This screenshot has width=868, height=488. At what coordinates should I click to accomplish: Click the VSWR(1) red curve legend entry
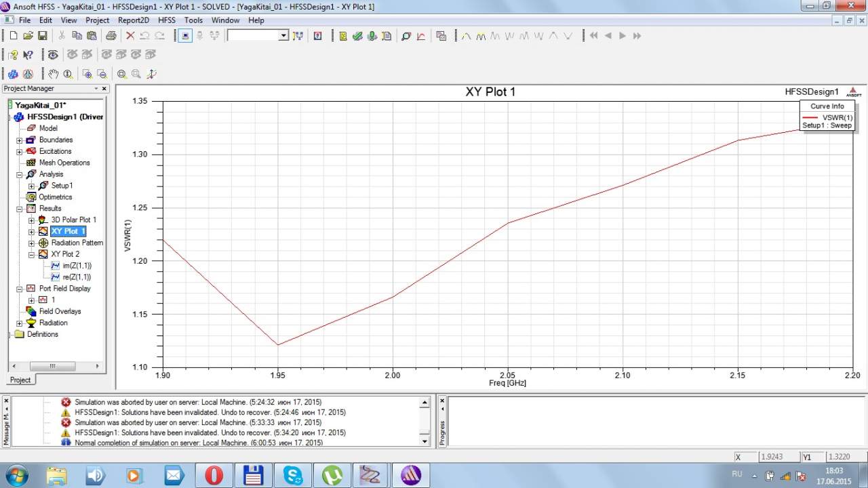point(827,117)
